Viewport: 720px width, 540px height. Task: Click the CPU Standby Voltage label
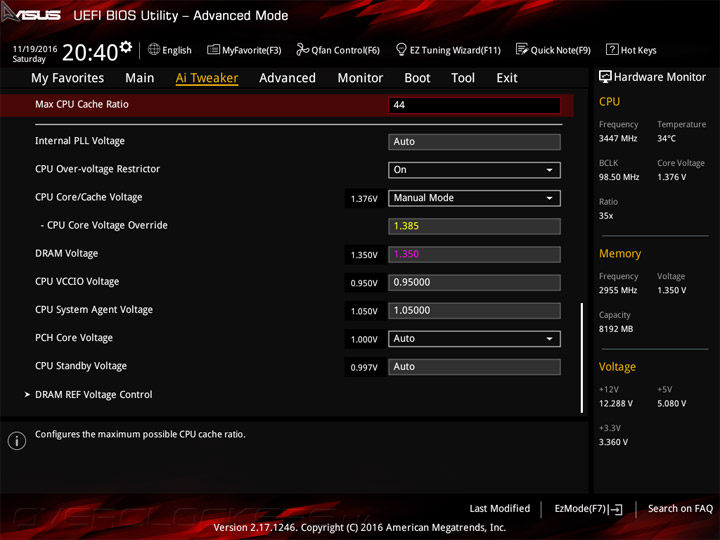[x=81, y=366]
